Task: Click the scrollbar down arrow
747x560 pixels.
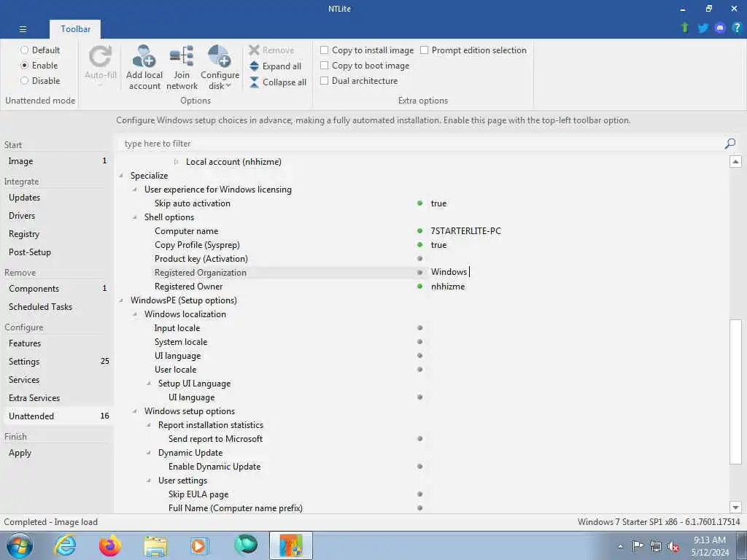Action: coord(735,507)
